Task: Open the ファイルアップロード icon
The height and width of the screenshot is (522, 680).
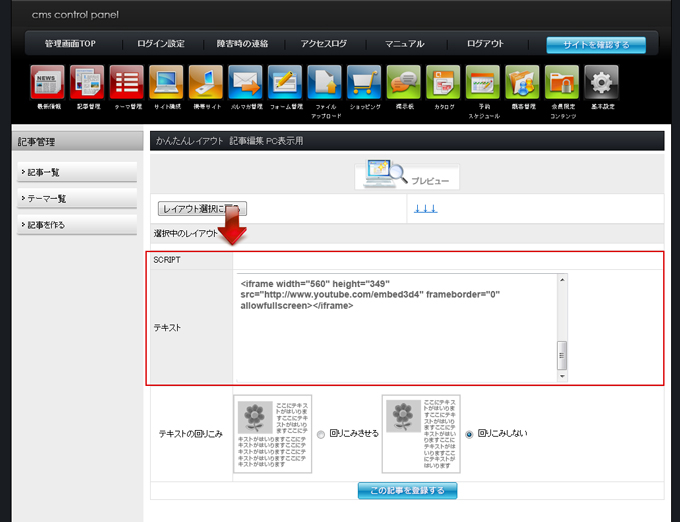Action: click(x=325, y=82)
